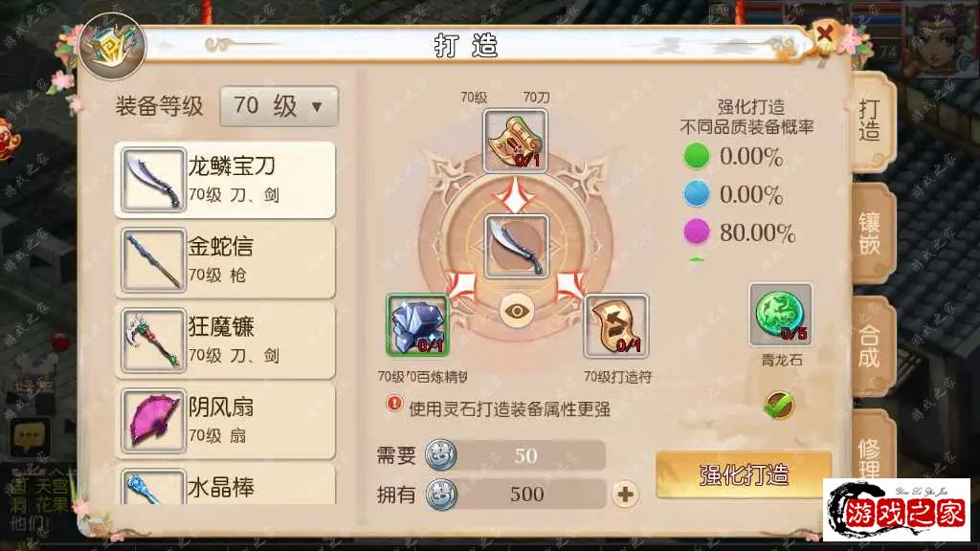Click the 强化打造 button
The image size is (980, 551).
point(744,474)
